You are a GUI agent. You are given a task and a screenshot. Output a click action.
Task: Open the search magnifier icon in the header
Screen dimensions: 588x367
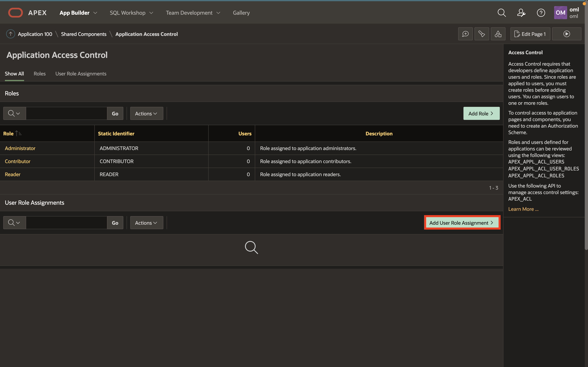(501, 13)
